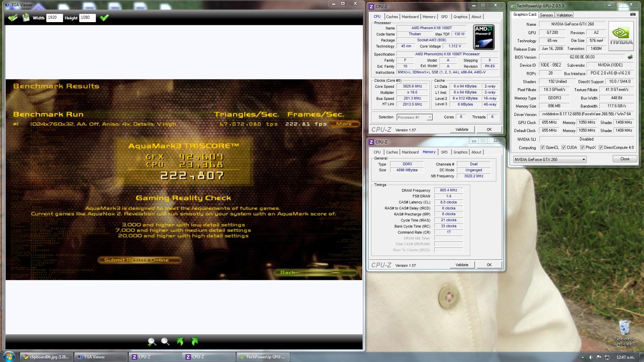Rotate image right with green arrow
The height and width of the screenshot is (362, 644).
[195, 341]
